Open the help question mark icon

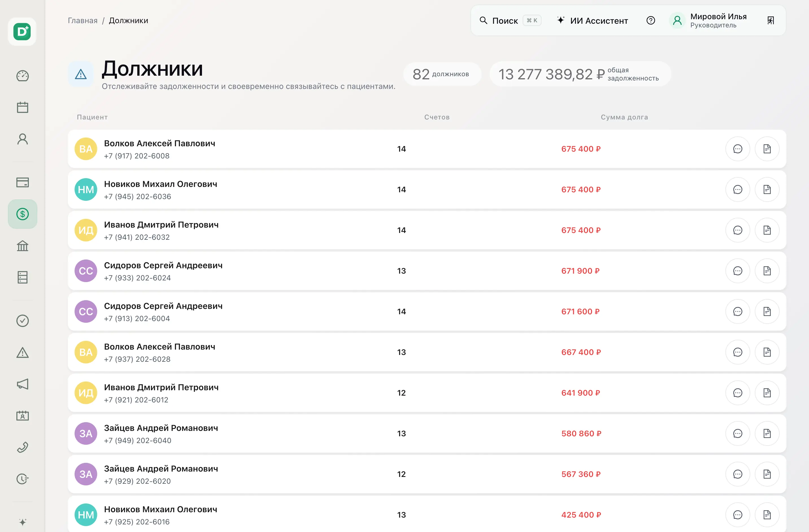pyautogui.click(x=651, y=20)
